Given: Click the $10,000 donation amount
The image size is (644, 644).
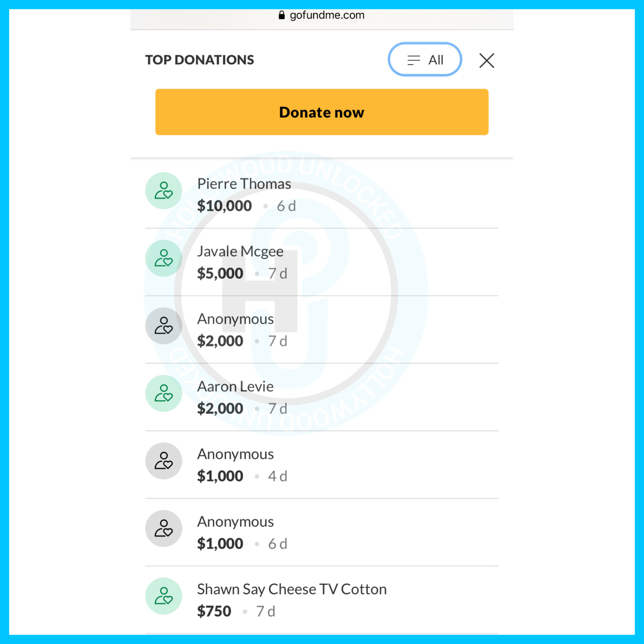Looking at the screenshot, I should (224, 206).
